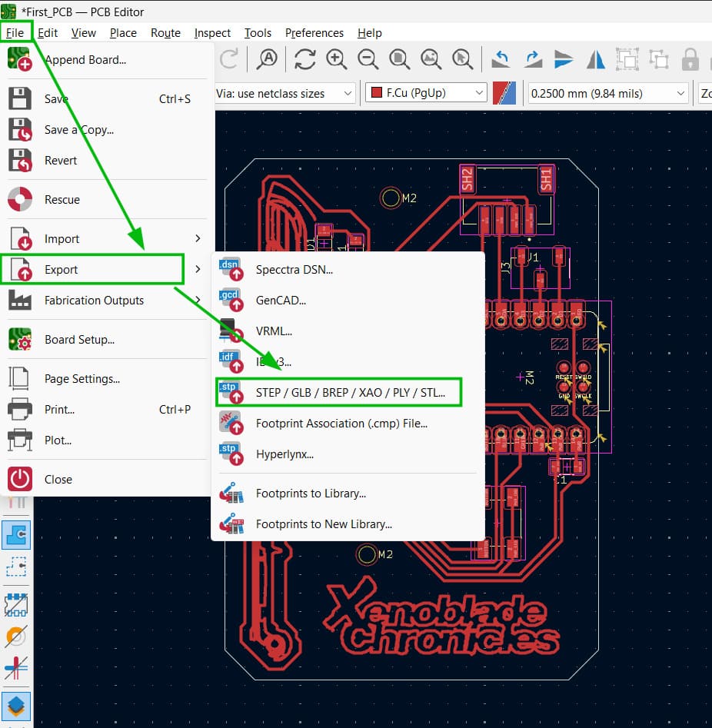Viewport: 712px width, 728px height.
Task: Click the red-blue crossed lines tool icon
Action: tap(16, 667)
